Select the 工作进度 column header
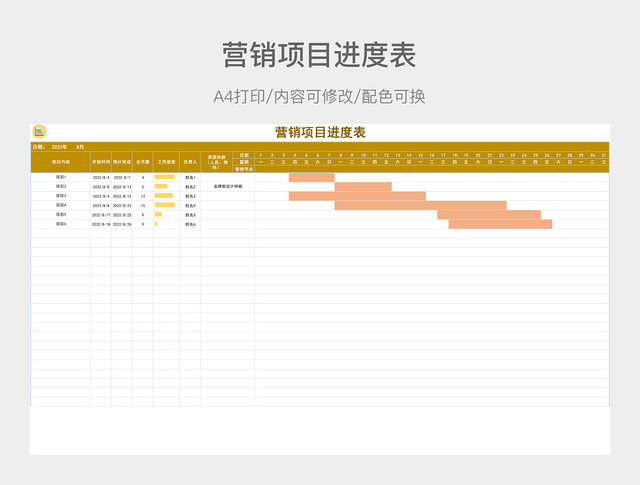The width and height of the screenshot is (640, 485). point(167,162)
